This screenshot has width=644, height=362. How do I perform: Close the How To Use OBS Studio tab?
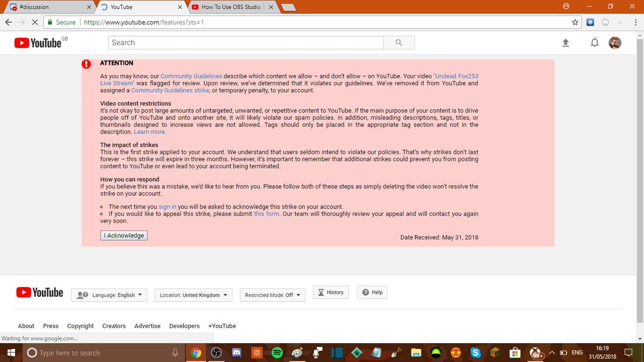[x=271, y=7]
